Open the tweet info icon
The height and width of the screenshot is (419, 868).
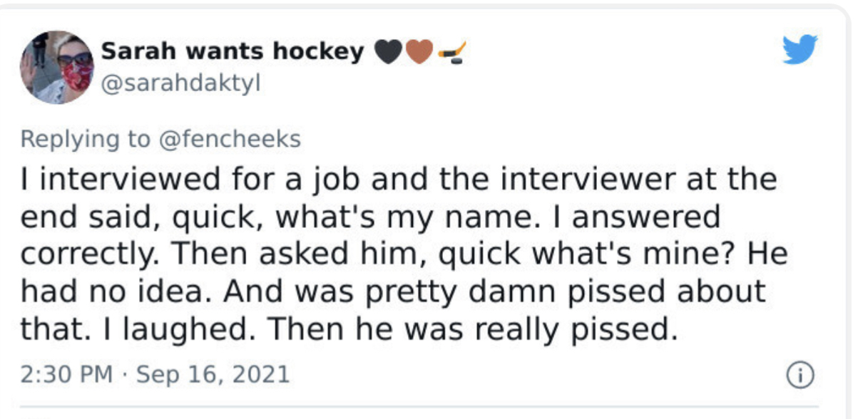click(x=799, y=374)
